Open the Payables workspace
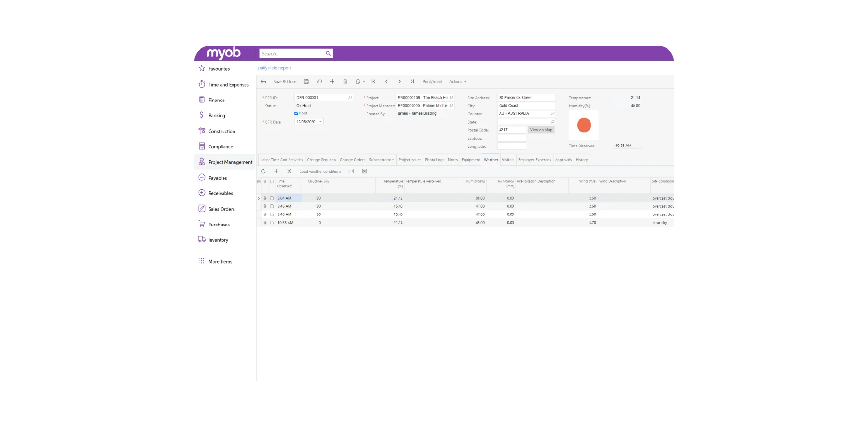The width and height of the screenshot is (868, 427). [x=212, y=178]
